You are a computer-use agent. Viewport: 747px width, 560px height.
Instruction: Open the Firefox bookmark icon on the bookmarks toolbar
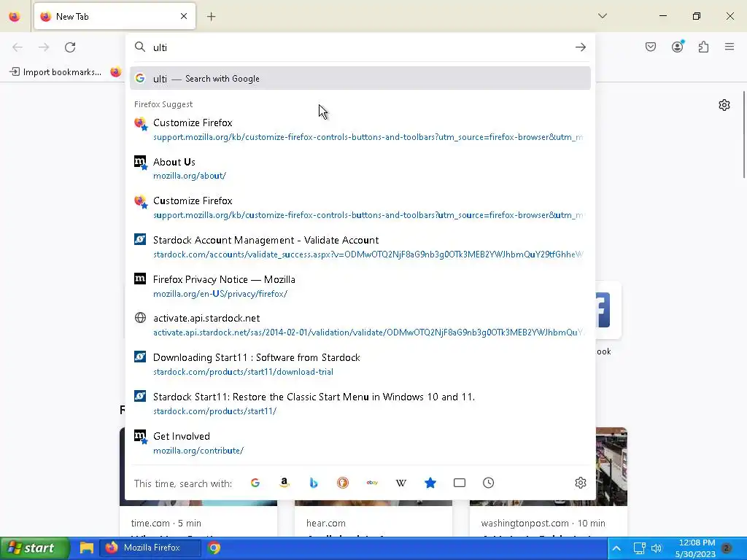click(116, 72)
